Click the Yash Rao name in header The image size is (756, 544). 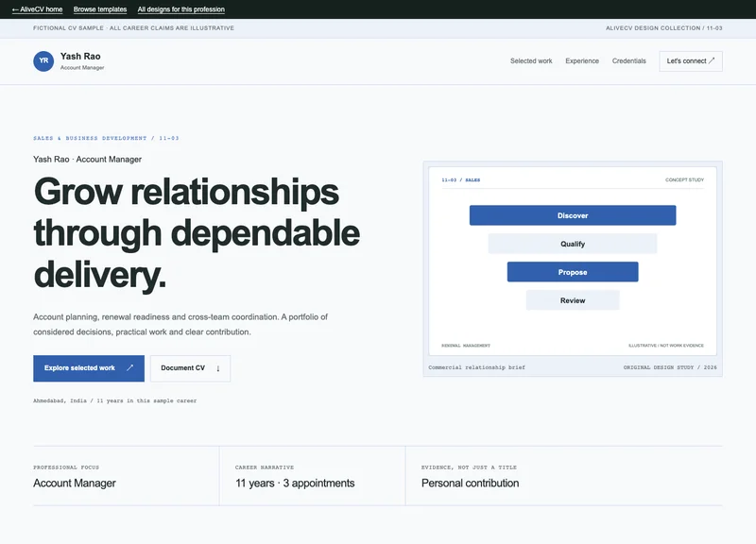[80, 57]
